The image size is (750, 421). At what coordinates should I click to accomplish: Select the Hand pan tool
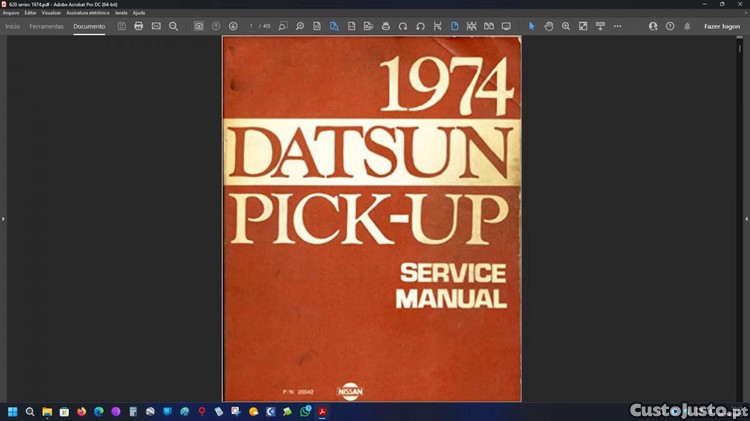pos(549,26)
